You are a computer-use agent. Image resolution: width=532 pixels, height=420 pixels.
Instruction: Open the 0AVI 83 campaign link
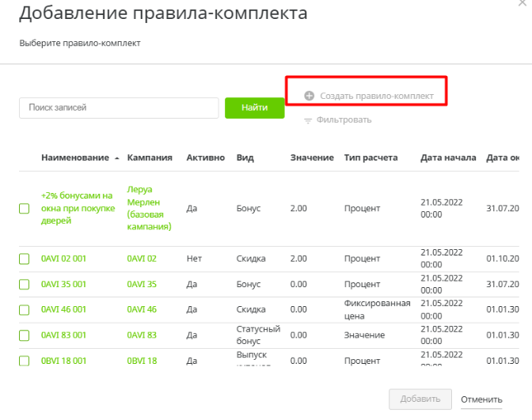(x=142, y=335)
